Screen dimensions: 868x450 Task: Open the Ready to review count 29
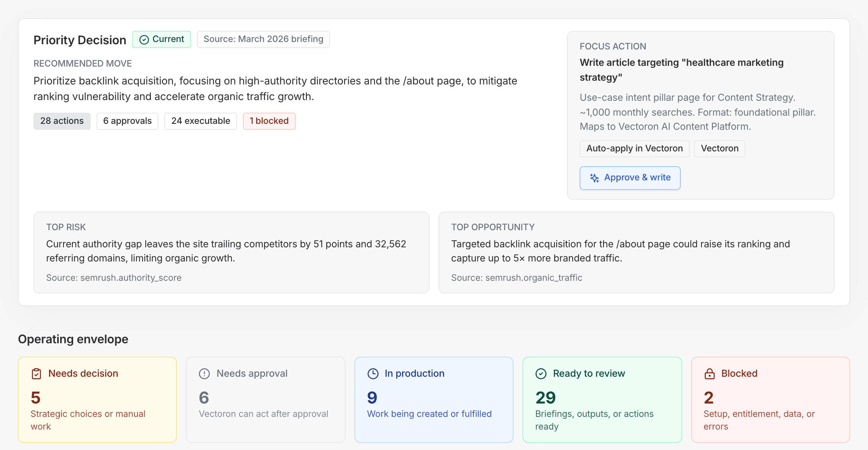(545, 398)
